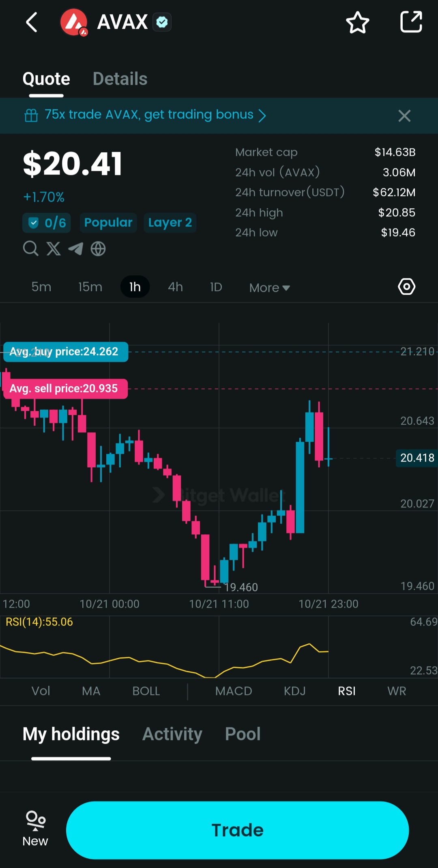The height and width of the screenshot is (868, 438).
Task: Tap the search magnifier icon under tags
Action: pos(30,248)
